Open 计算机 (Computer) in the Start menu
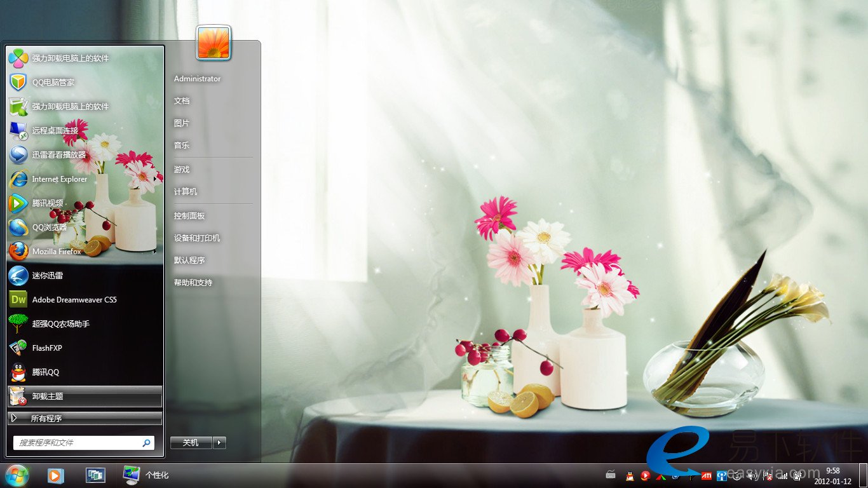 (186, 192)
